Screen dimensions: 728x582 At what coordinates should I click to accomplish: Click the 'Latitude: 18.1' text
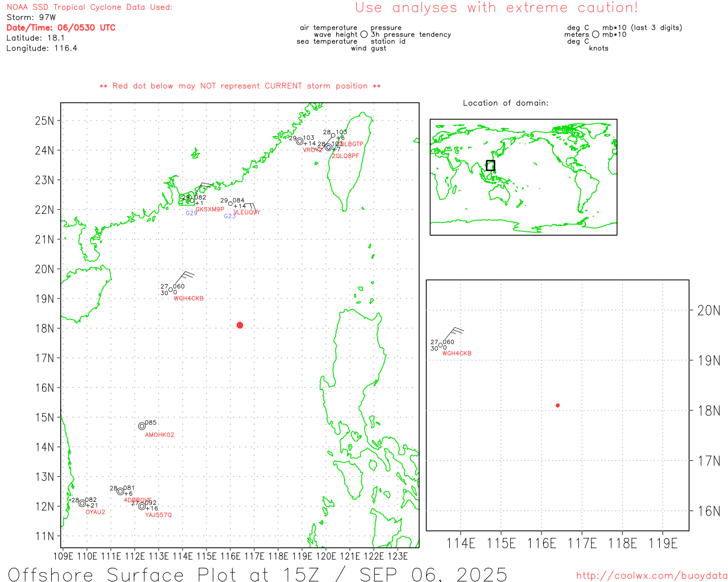click(x=36, y=38)
